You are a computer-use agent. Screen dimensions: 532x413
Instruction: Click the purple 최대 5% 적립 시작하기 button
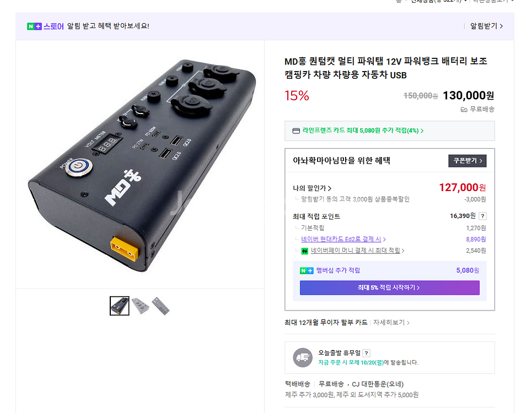(389, 287)
